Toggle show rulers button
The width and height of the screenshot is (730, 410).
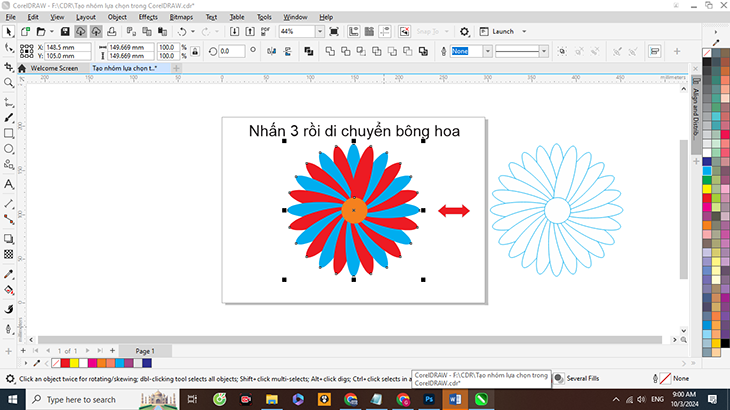[354, 32]
